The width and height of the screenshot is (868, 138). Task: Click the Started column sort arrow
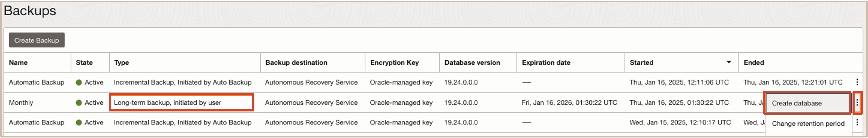point(729,62)
